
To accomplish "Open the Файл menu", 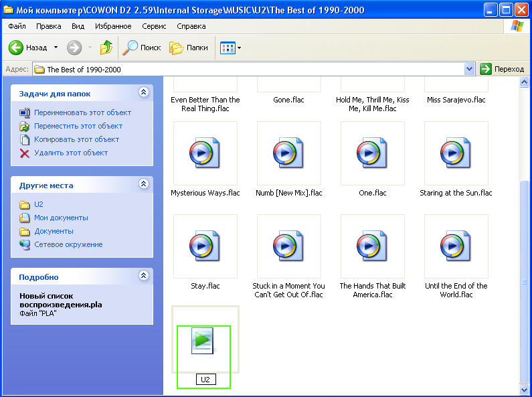I will pos(17,26).
